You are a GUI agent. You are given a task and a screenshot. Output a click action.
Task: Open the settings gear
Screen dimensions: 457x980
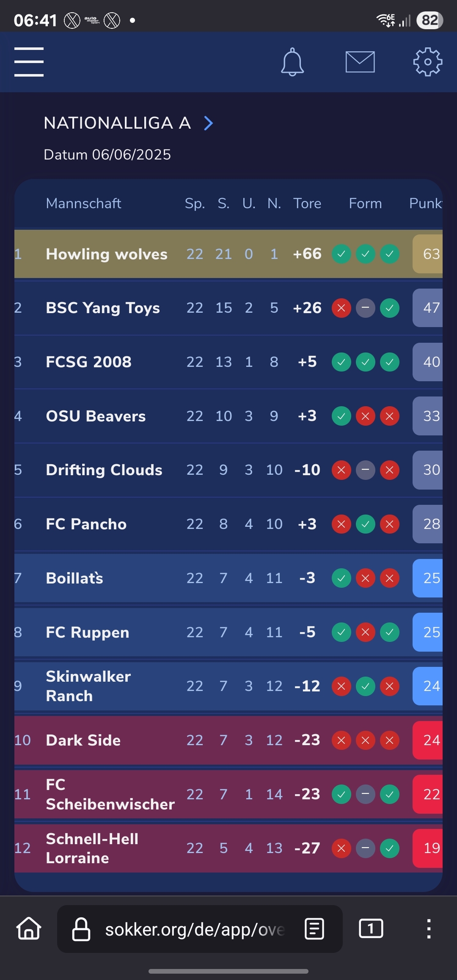click(x=427, y=62)
